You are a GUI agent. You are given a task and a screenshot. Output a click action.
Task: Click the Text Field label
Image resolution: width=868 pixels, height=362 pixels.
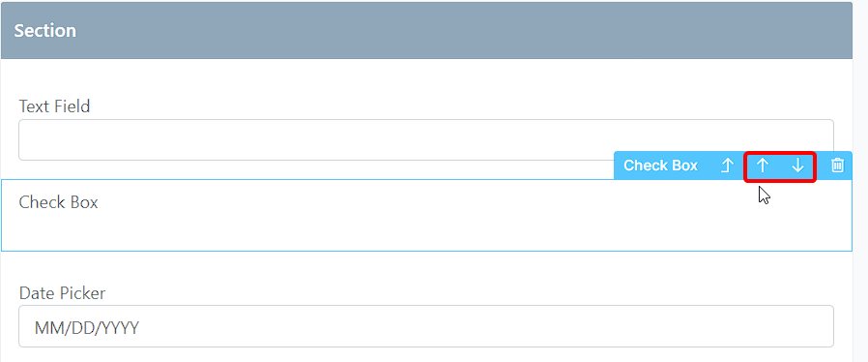click(54, 106)
